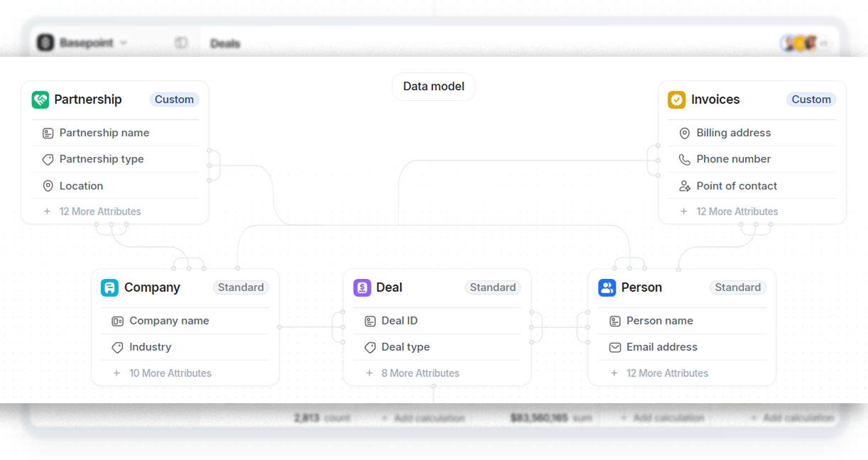This screenshot has width=868, height=460.
Task: Select the Billing address attribute row
Action: tap(752, 133)
